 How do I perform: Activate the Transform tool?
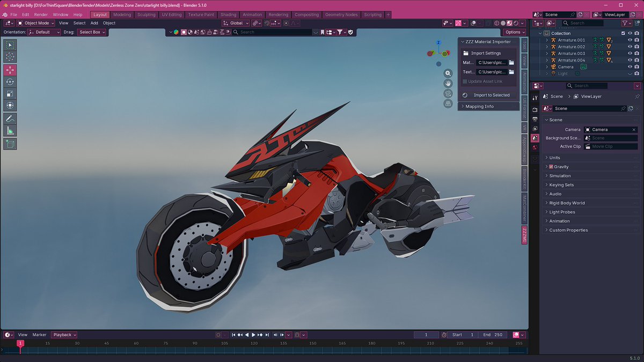(x=10, y=105)
